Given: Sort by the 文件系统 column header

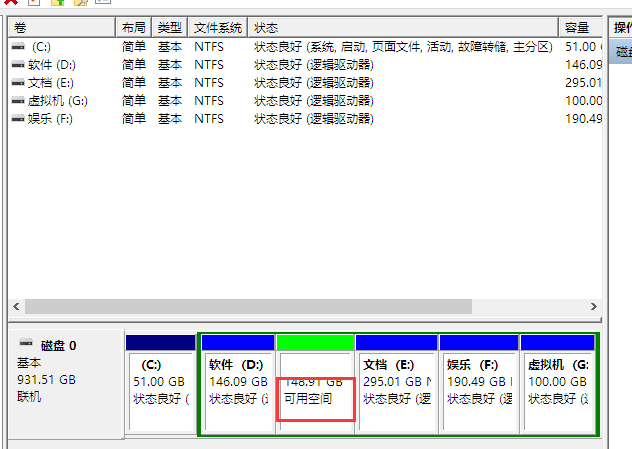Looking at the screenshot, I should pos(218,28).
